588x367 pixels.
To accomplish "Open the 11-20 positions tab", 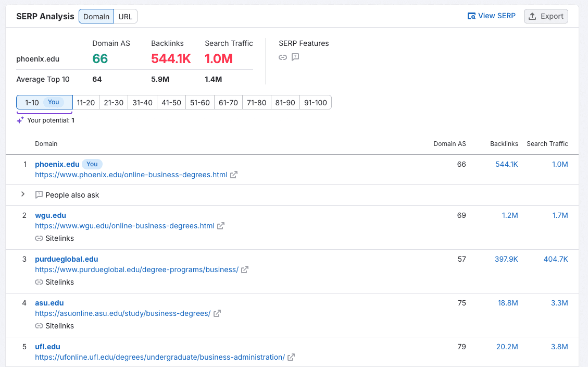I will [x=86, y=102].
